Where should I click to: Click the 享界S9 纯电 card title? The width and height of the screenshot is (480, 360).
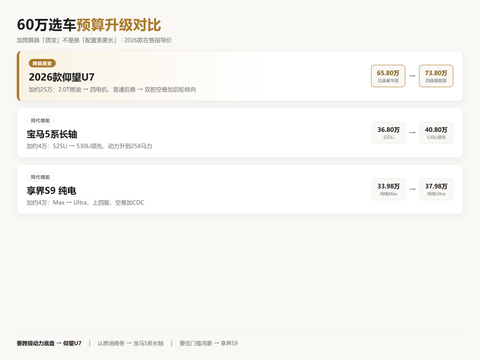click(52, 191)
